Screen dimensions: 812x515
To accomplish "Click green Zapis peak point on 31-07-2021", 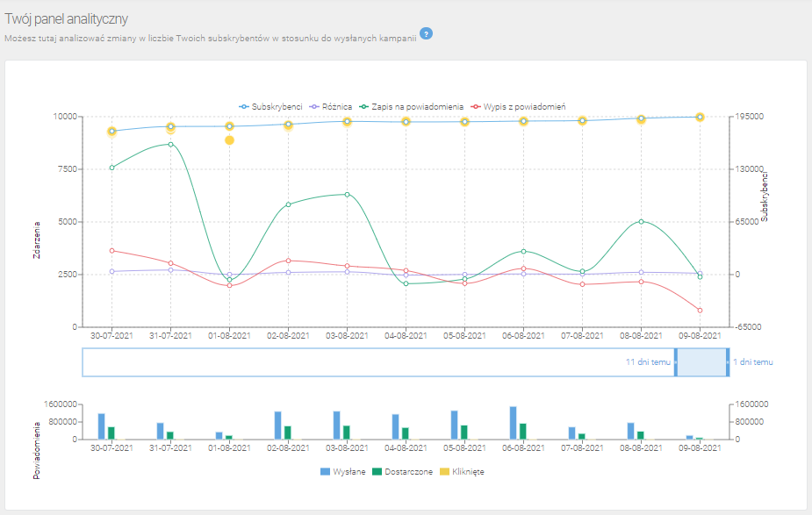I will pyautogui.click(x=170, y=144).
